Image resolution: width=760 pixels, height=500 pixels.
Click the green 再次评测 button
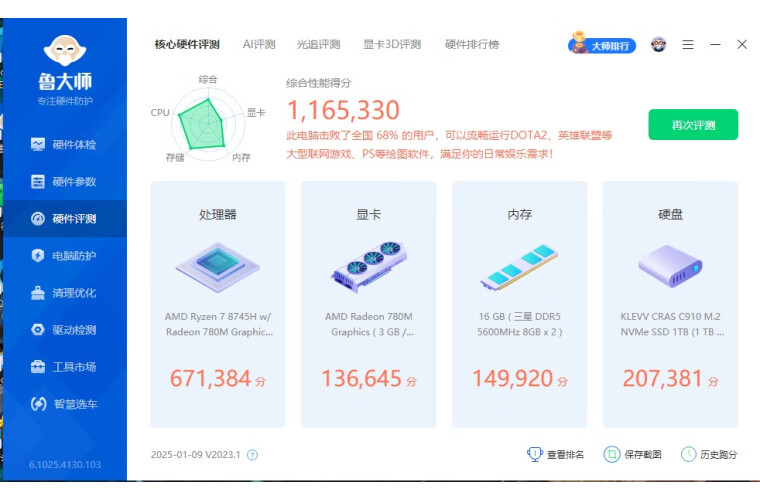[x=693, y=125]
